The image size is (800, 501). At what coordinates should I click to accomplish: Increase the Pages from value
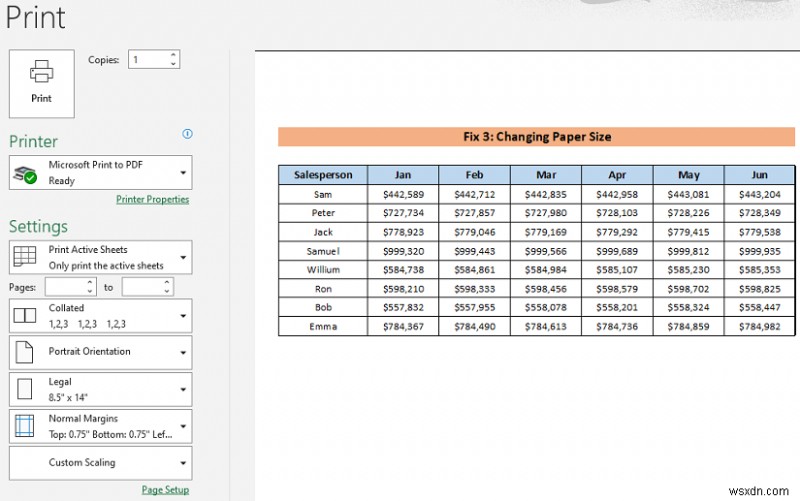[x=90, y=282]
